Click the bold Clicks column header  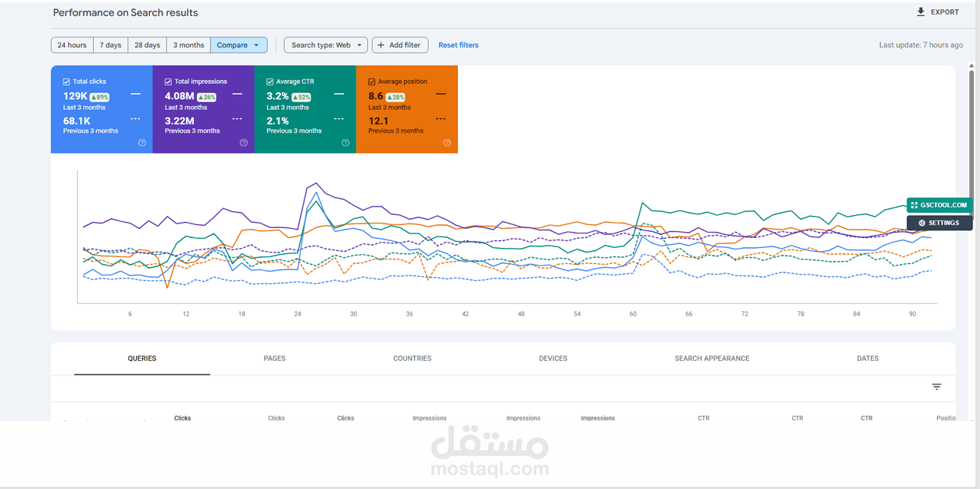pos(182,418)
